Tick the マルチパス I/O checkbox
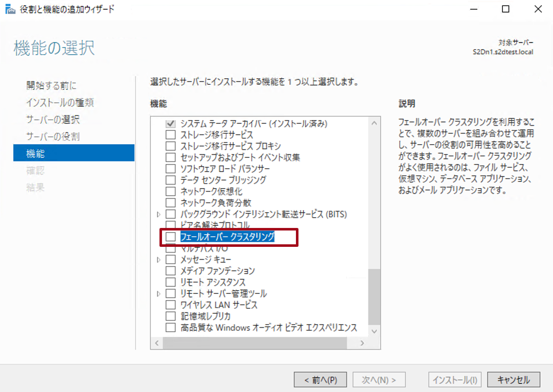The image size is (553, 392). pos(171,249)
